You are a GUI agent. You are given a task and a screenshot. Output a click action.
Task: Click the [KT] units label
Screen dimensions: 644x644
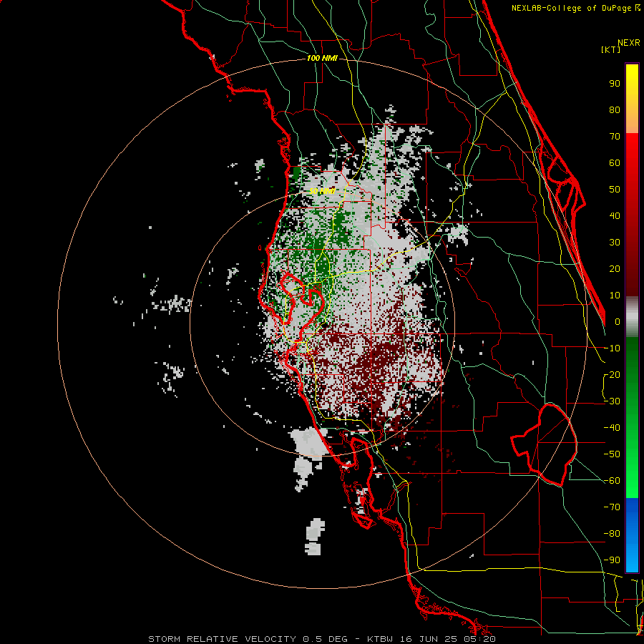point(611,49)
